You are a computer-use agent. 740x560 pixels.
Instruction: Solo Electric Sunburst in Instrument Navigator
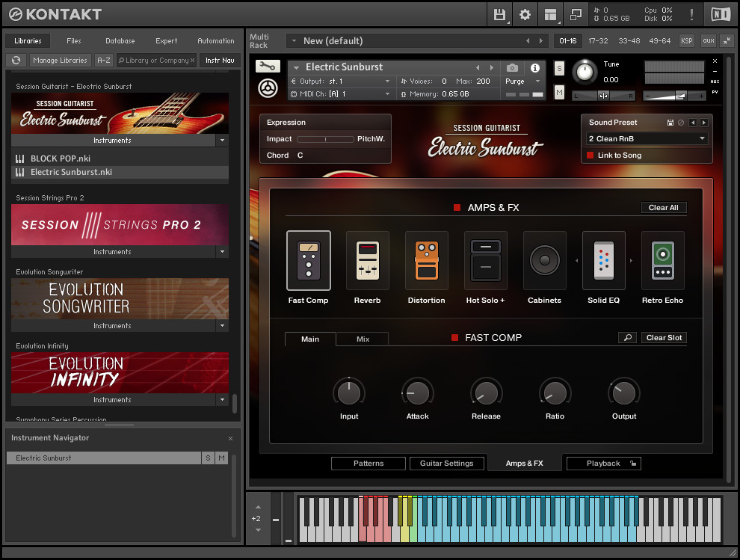[x=208, y=458]
